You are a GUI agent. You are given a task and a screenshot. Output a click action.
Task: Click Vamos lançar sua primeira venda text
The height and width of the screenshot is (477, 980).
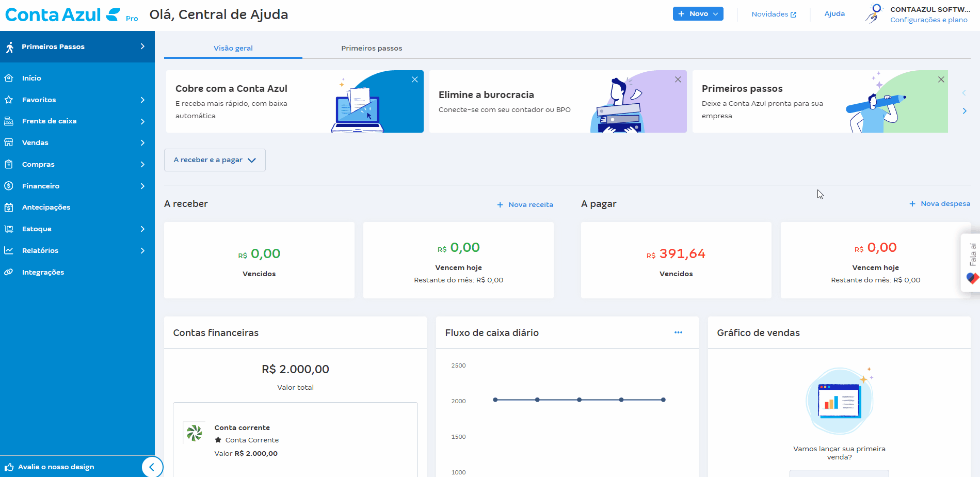coord(839,453)
